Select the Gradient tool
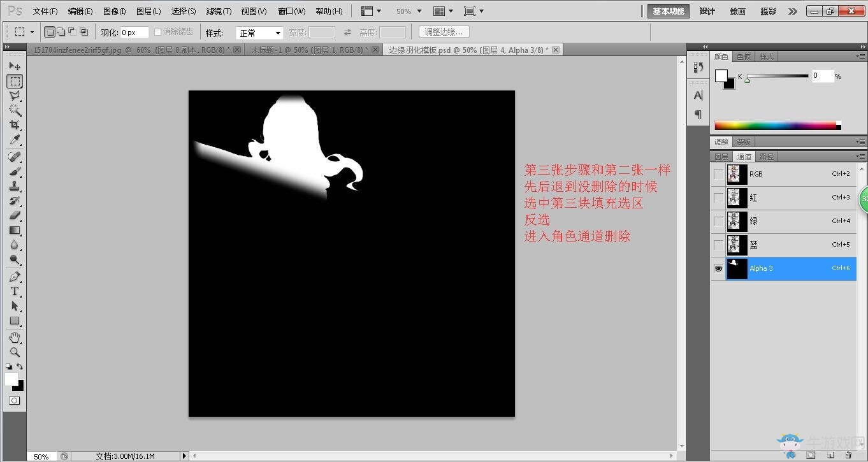 15,230
